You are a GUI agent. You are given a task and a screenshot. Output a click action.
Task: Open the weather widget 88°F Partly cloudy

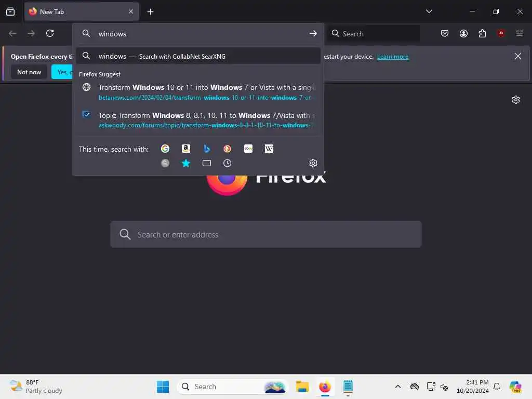(x=36, y=387)
